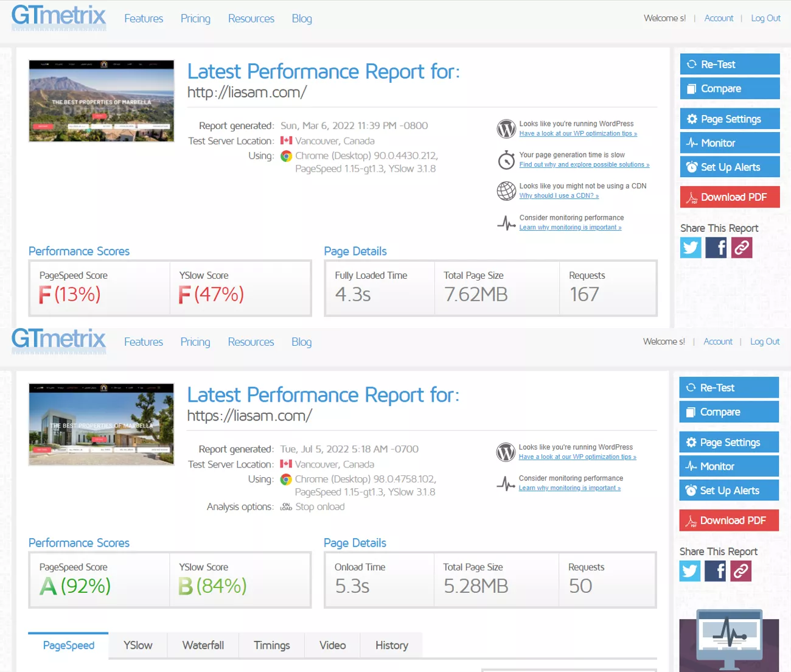
Task: Open 'Learn why monitoring is important' in the bottom report
Action: (x=570, y=488)
